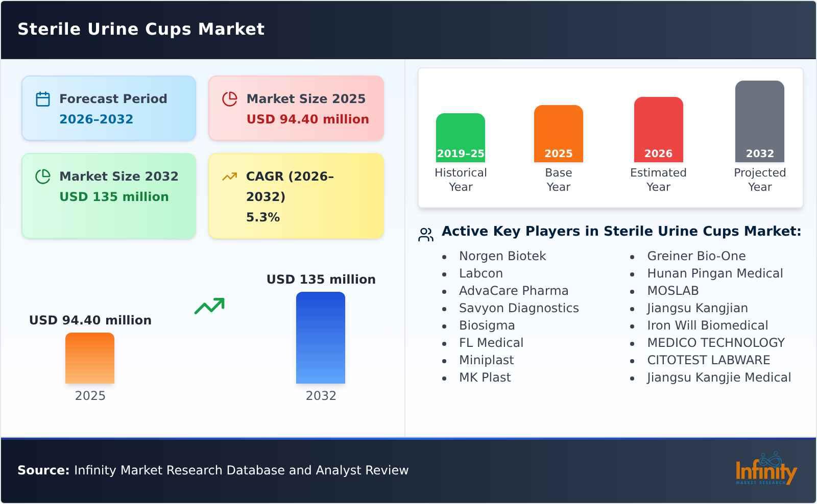Click the Infinity Market Research logo
Image resolution: width=817 pixels, height=504 pixels.
766,468
